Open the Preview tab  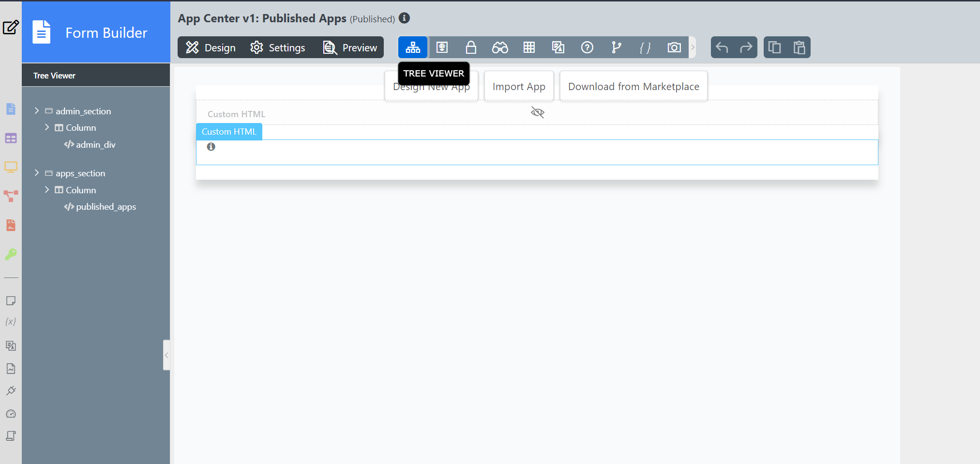(x=350, y=47)
